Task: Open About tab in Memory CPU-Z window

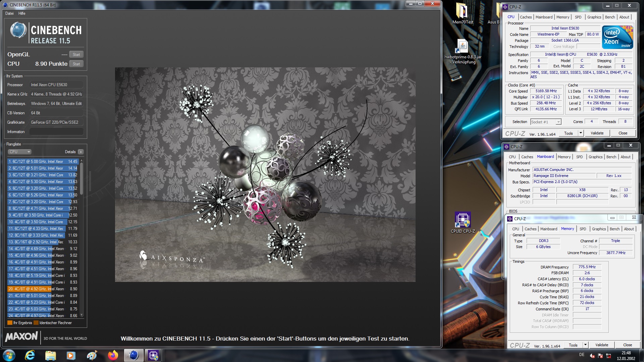Action: pyautogui.click(x=629, y=229)
